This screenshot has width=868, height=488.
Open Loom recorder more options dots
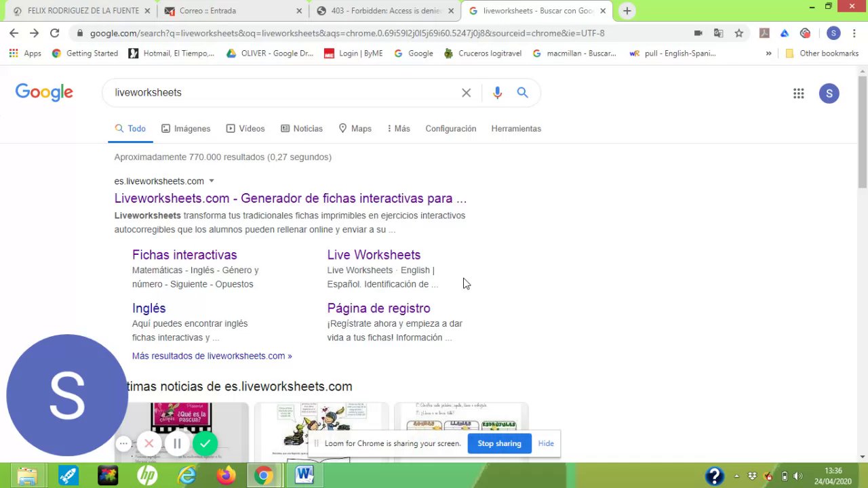pos(123,444)
